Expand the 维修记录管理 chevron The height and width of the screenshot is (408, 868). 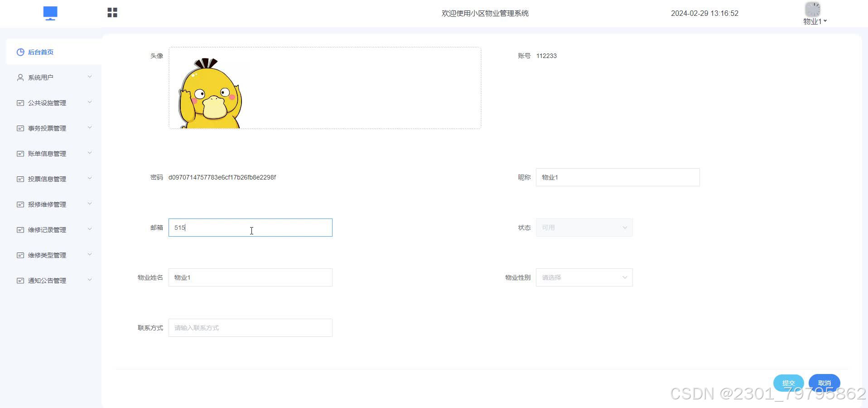tap(90, 229)
